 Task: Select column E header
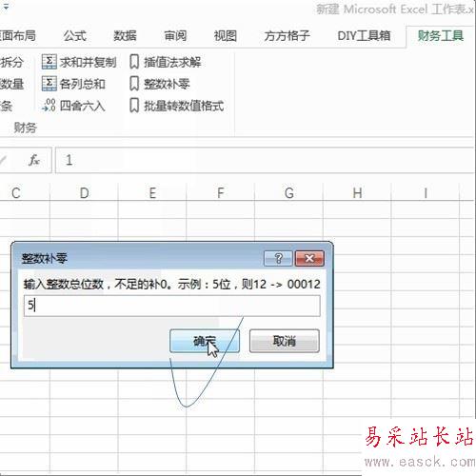(x=152, y=192)
